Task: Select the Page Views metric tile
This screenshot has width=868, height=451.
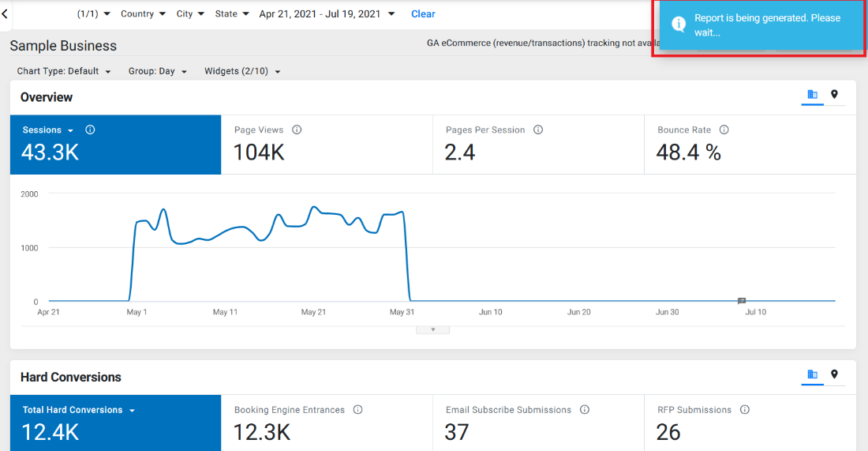Action: 327,145
